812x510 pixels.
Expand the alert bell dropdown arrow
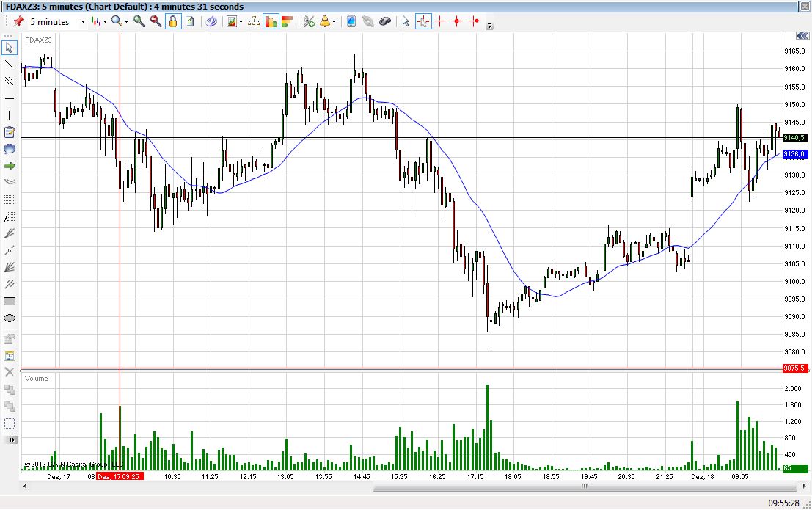point(334,22)
